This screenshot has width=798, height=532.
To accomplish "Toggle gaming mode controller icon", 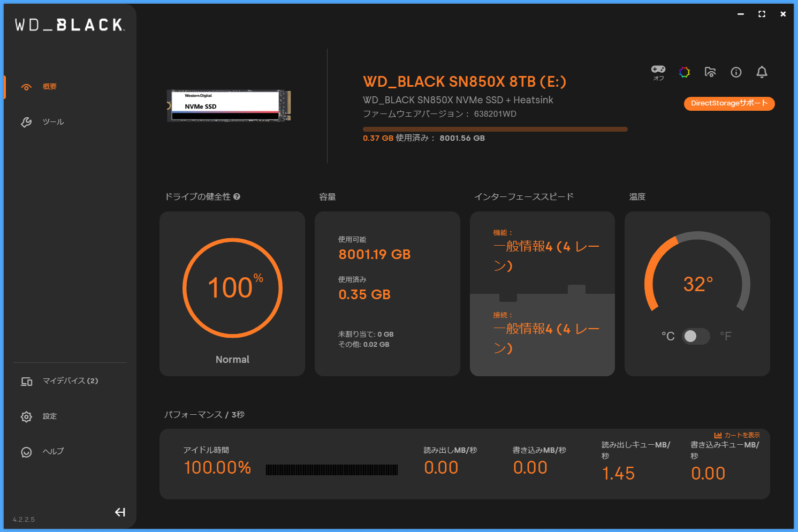I will pos(658,70).
